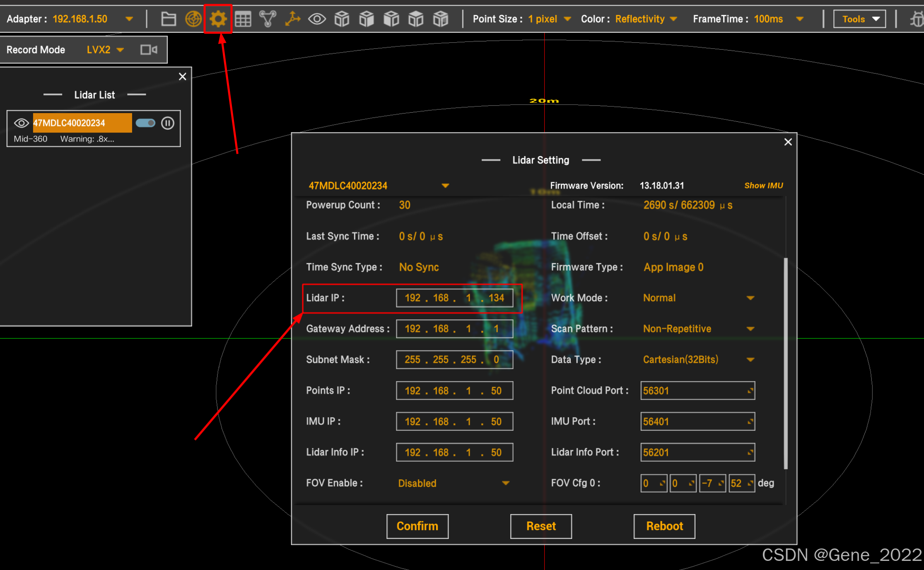Click the three-node network toolbar icon
Image resolution: width=924 pixels, height=570 pixels.
click(x=268, y=19)
